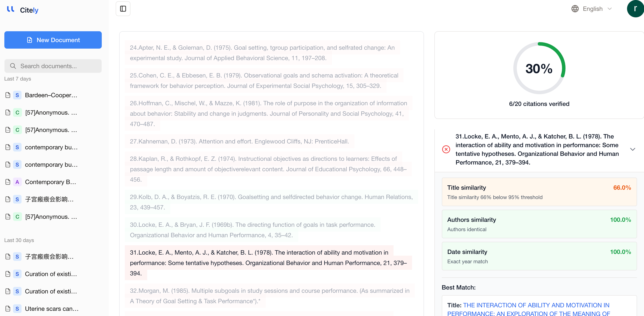
Task: Create a New Document
Action: [53, 40]
